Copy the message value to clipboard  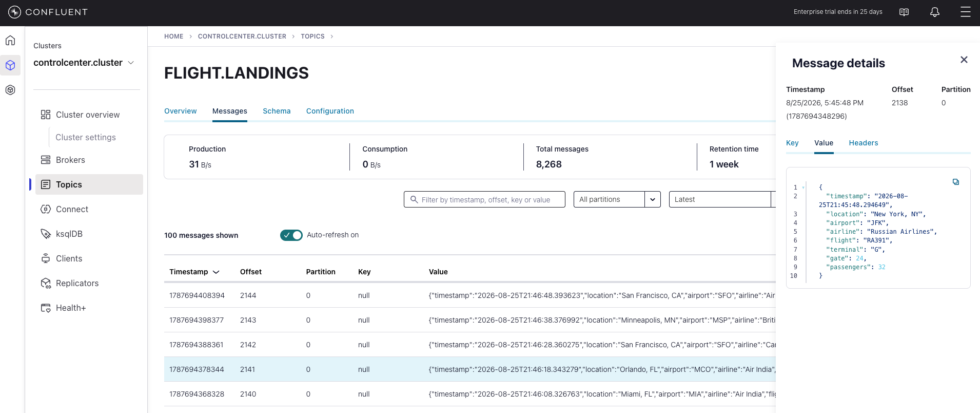point(956,182)
